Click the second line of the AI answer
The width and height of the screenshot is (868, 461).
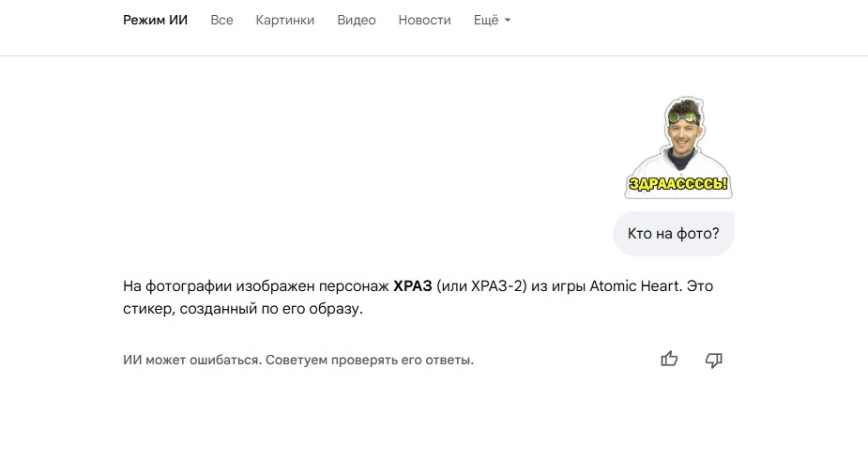pyautogui.click(x=242, y=309)
